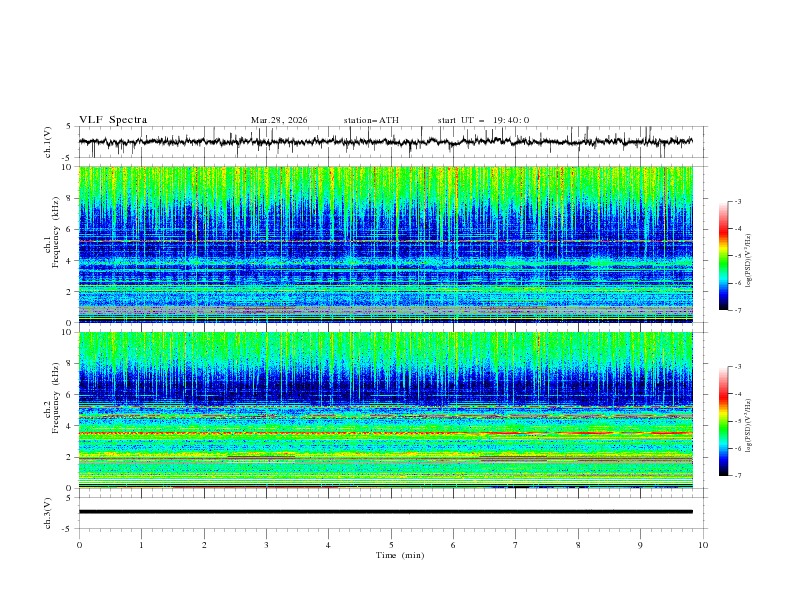Click the '10' tick on the Time axis
792x612 pixels.
tap(703, 545)
